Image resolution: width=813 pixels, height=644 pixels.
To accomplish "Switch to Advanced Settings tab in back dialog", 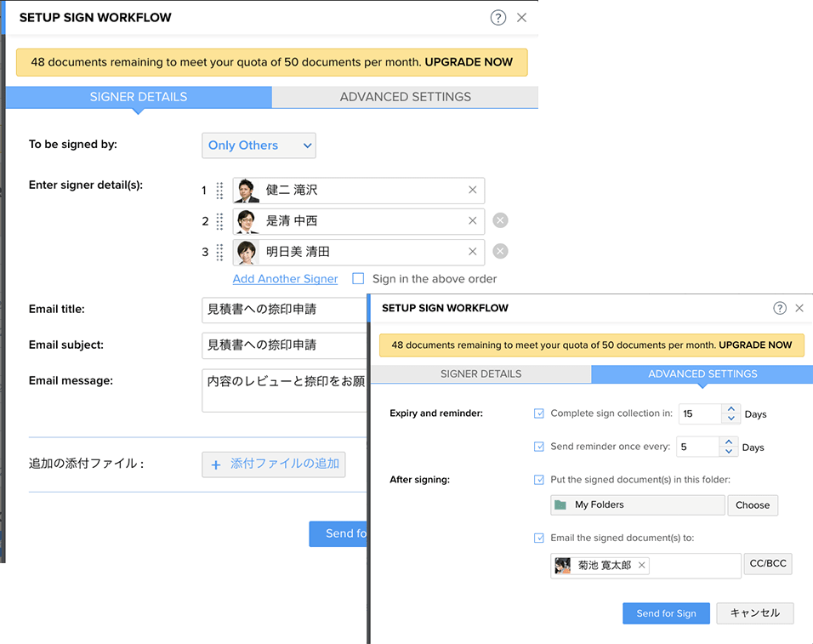I will tap(405, 97).
